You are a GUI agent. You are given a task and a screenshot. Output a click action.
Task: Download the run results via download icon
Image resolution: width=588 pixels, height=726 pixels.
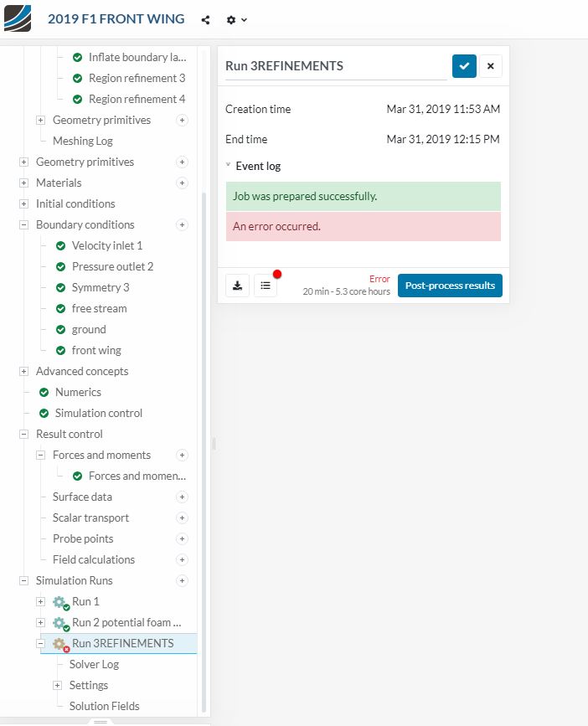point(238,286)
